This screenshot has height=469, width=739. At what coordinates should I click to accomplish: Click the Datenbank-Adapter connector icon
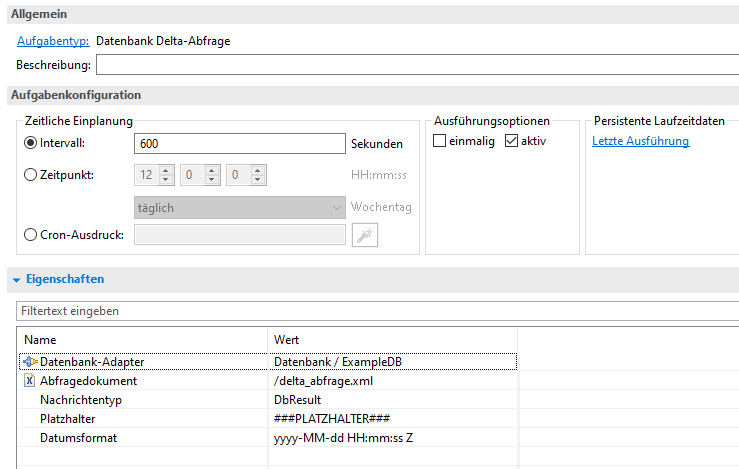click(30, 362)
